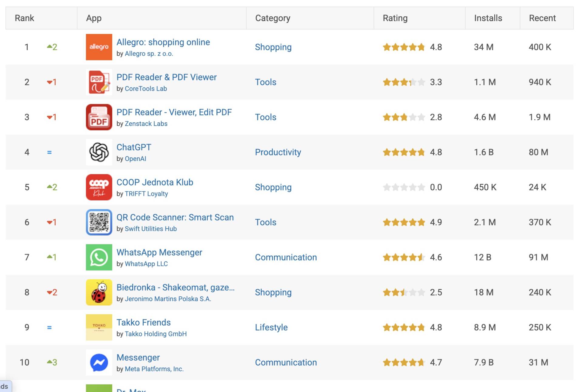Open Shopping category in COOP Jednota row
583x392 pixels.
coord(273,187)
